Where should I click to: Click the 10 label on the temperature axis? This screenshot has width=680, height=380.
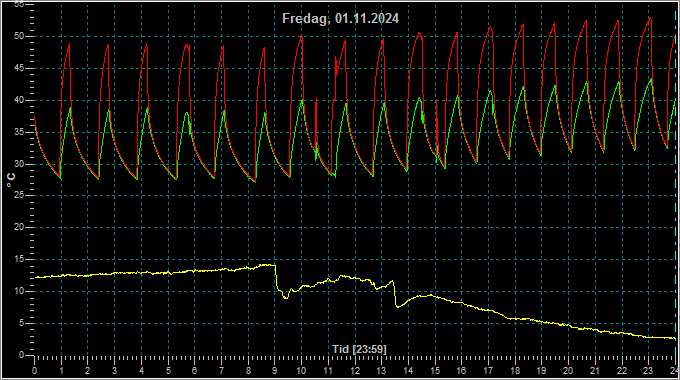pos(19,292)
